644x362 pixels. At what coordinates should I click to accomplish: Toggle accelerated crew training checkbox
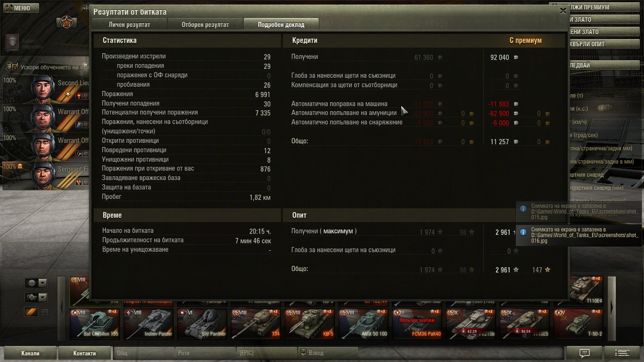[x=15, y=67]
